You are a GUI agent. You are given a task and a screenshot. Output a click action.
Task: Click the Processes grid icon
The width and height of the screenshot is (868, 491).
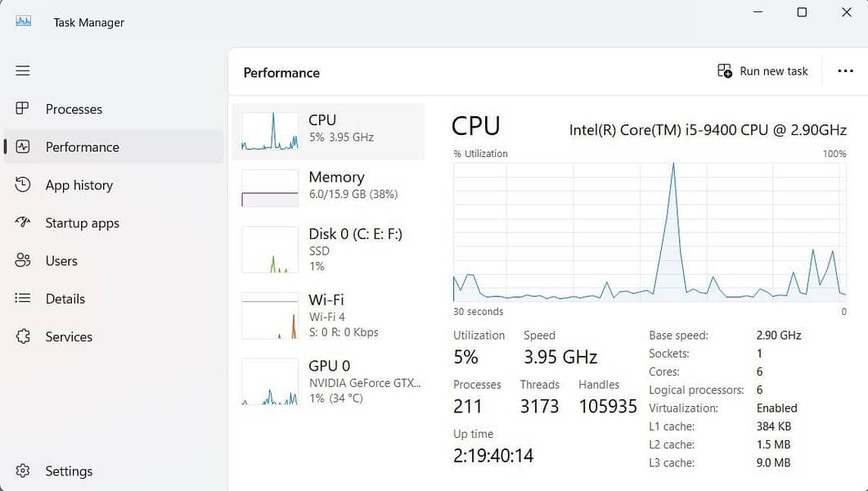click(x=23, y=109)
